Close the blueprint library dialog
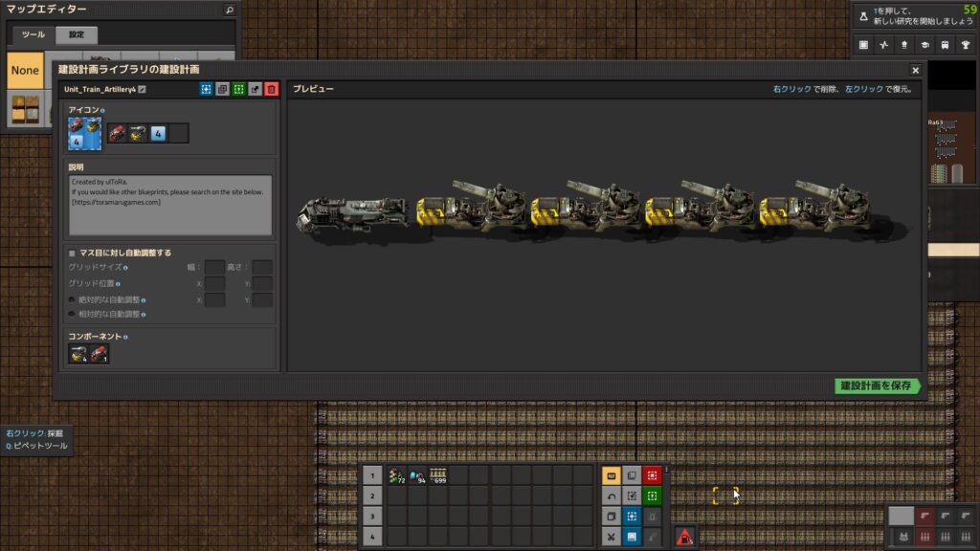 pyautogui.click(x=916, y=71)
